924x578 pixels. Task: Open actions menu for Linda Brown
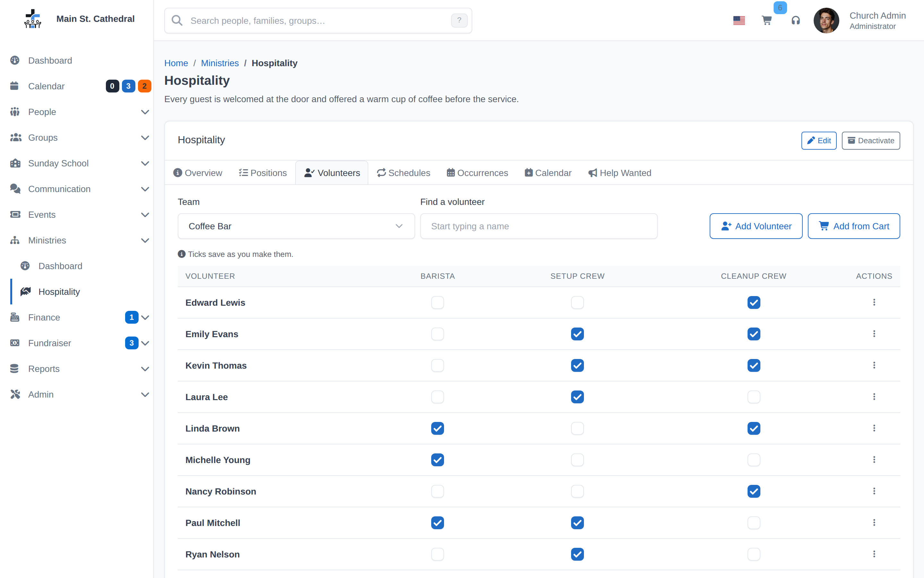874,428
